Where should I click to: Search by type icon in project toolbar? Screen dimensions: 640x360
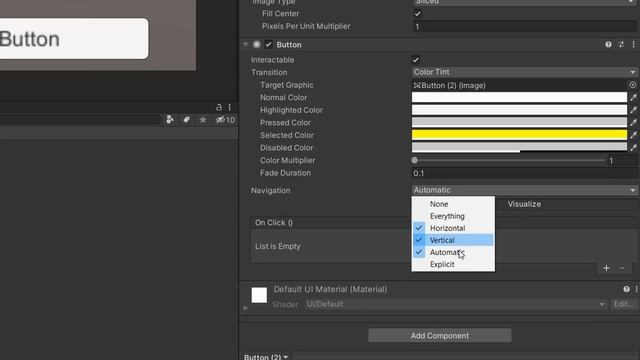pyautogui.click(x=170, y=120)
